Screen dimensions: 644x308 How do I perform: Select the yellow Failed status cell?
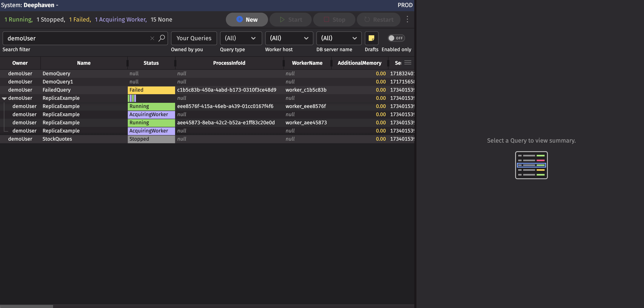tap(151, 90)
